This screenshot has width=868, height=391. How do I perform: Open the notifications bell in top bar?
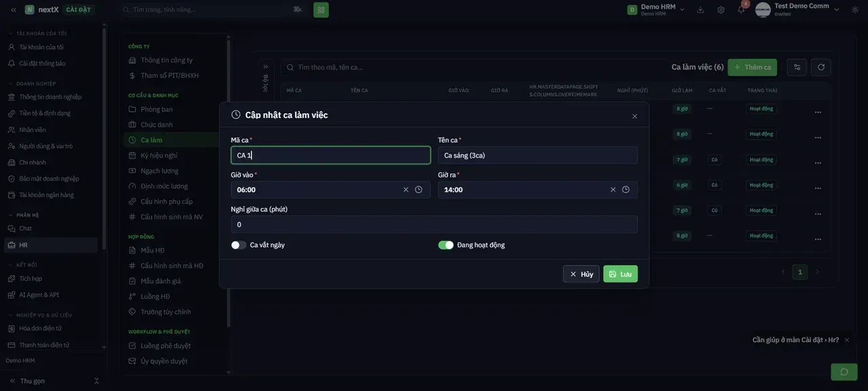[741, 9]
